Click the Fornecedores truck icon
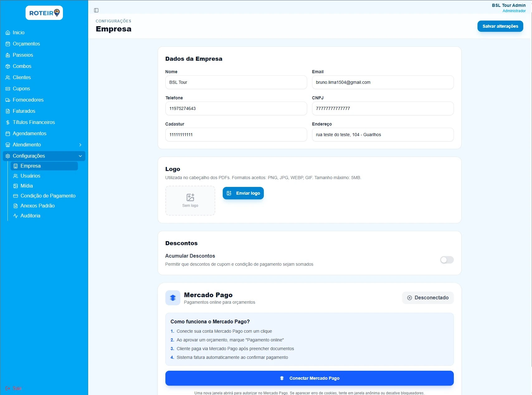The image size is (532, 395). [8, 100]
